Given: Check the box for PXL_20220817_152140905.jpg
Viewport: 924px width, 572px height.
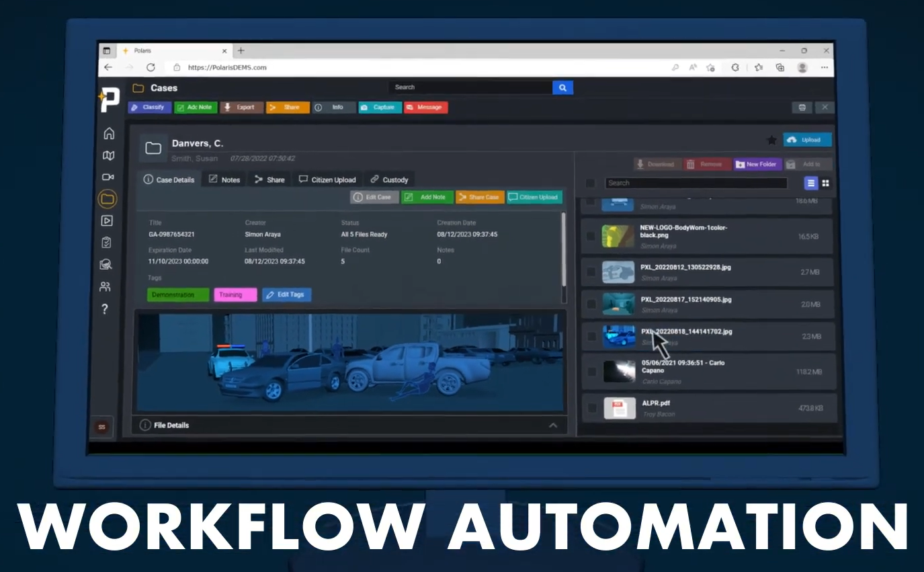Looking at the screenshot, I should (591, 304).
